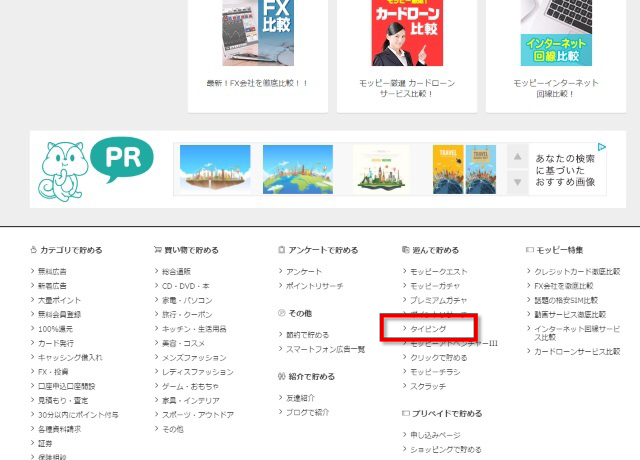Open スマートフォン広告一覧 link
Image resolution: width=640 pixels, height=460 pixels.
click(325, 349)
